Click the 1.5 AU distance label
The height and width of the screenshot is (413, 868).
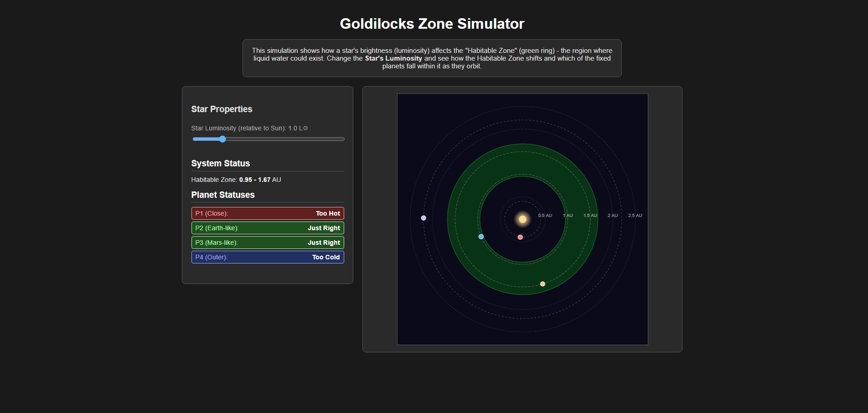point(590,216)
